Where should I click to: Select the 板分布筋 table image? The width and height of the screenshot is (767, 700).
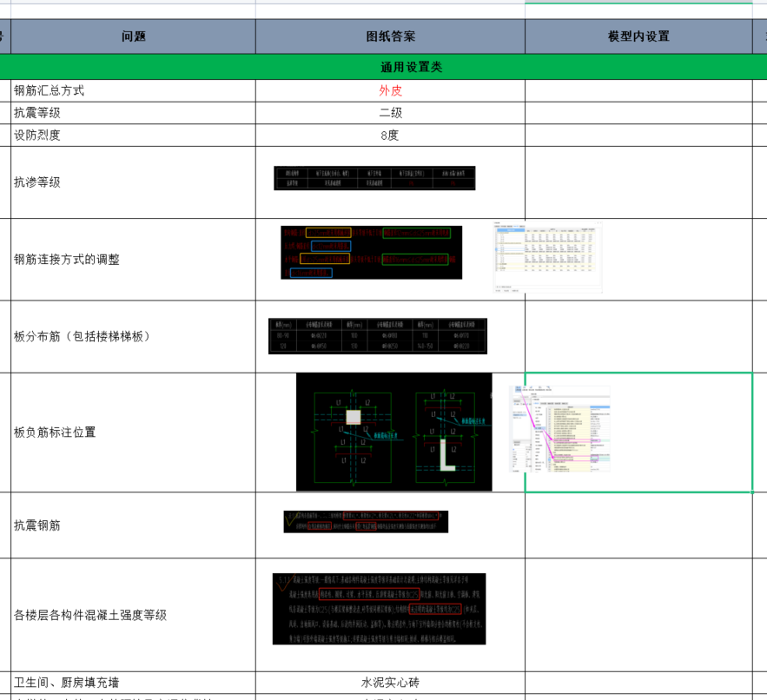tap(377, 336)
